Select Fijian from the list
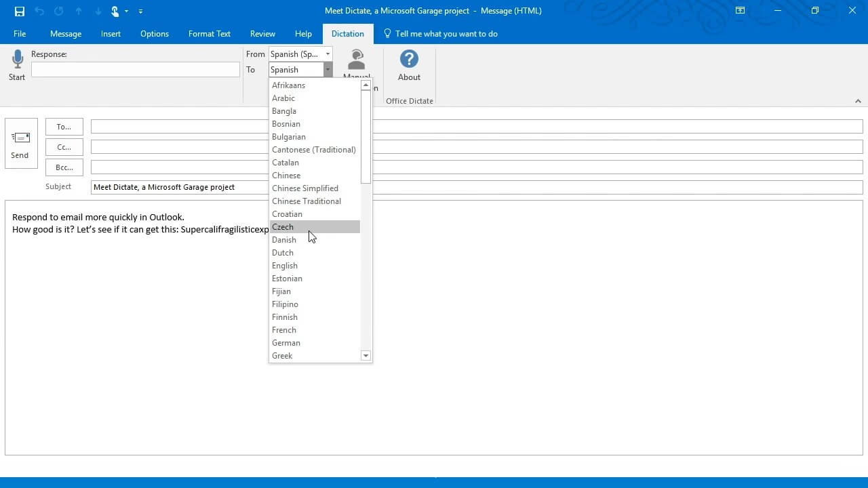Image resolution: width=868 pixels, height=488 pixels. (x=315, y=291)
